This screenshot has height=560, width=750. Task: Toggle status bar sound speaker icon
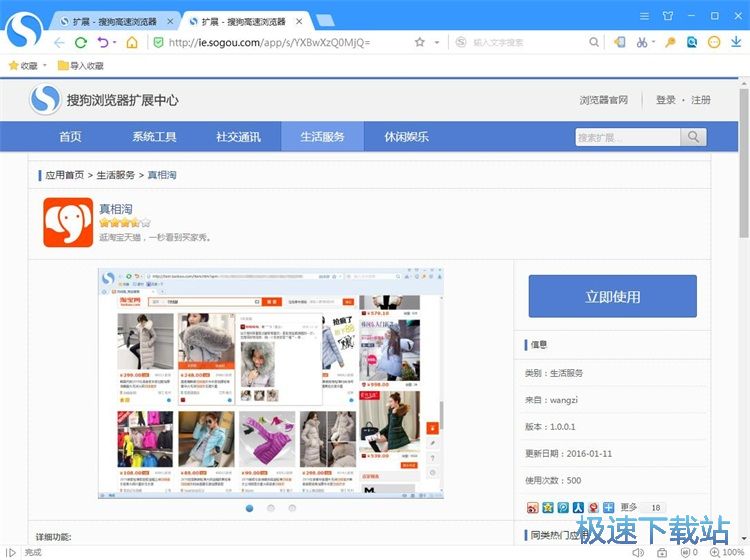click(x=638, y=552)
